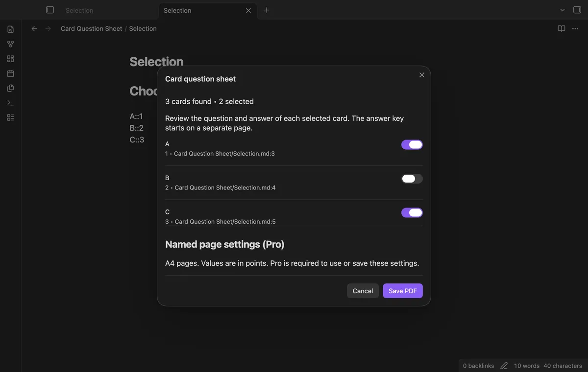Open graph view from ribbon
The width and height of the screenshot is (588, 372).
tap(11, 44)
